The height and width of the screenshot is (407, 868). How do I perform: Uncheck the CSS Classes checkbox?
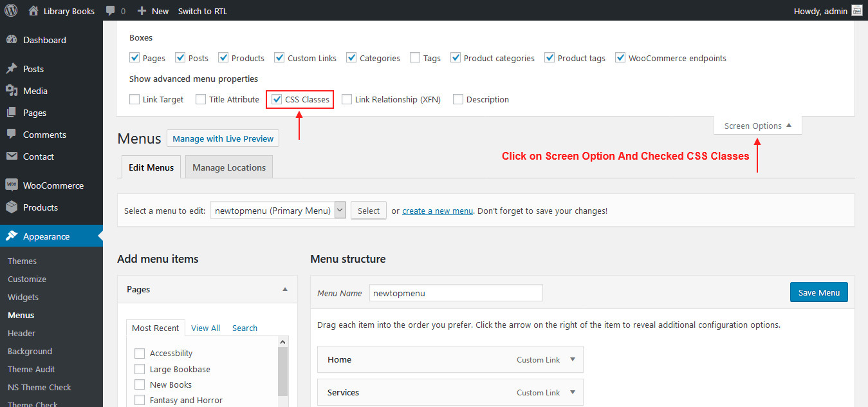click(x=277, y=99)
